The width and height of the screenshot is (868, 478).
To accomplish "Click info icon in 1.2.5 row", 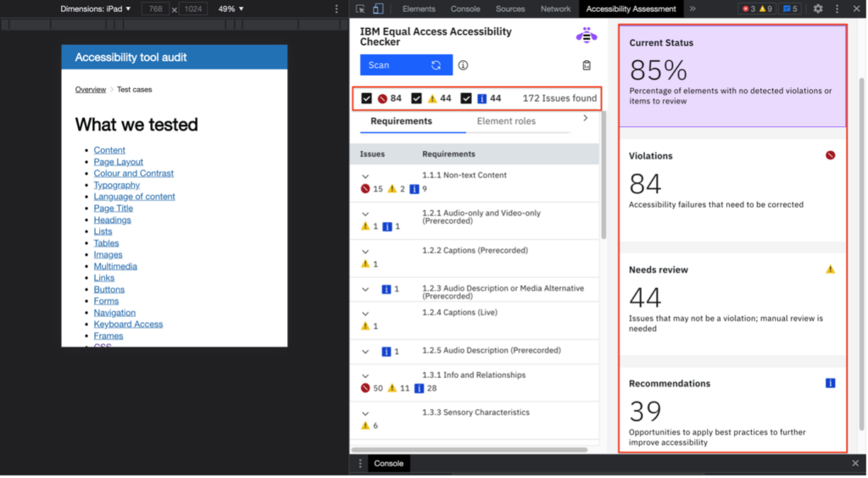I will [x=387, y=352].
